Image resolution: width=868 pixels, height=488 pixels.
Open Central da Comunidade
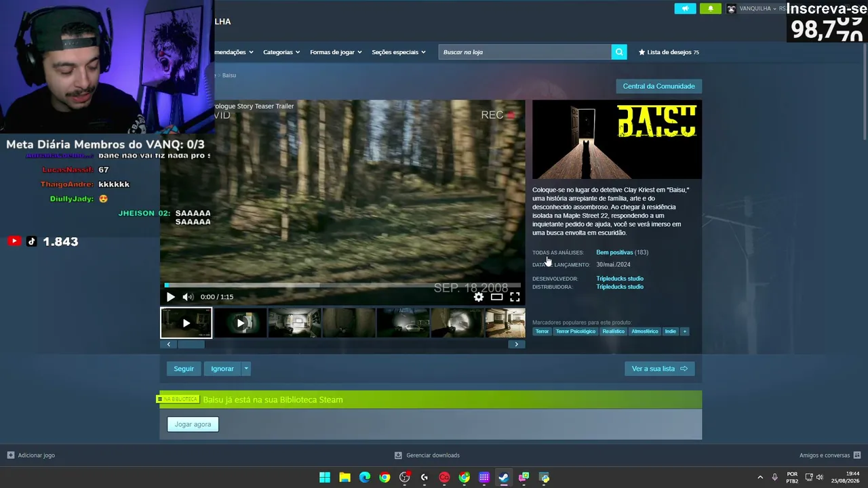coord(658,86)
